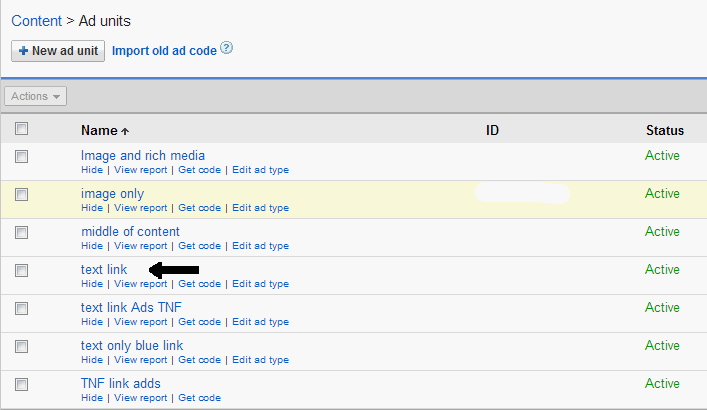Open the image only ad unit
Screen dimensions: 707x410
[112, 193]
